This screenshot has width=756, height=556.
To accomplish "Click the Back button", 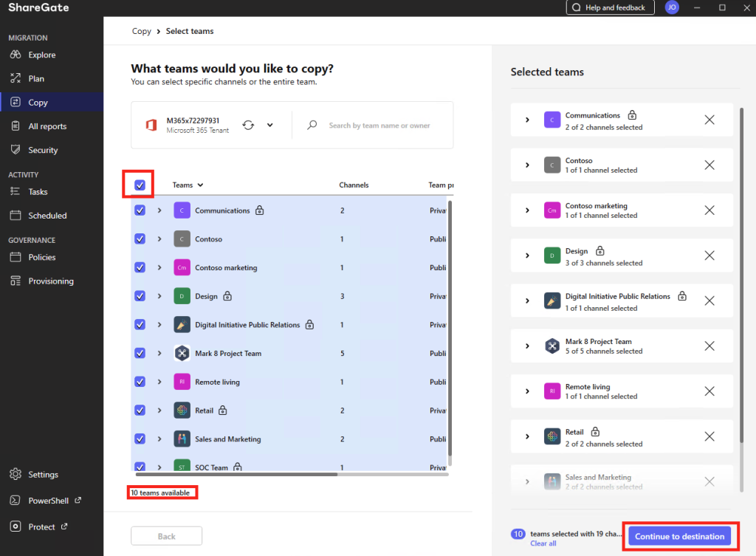I will [166, 536].
